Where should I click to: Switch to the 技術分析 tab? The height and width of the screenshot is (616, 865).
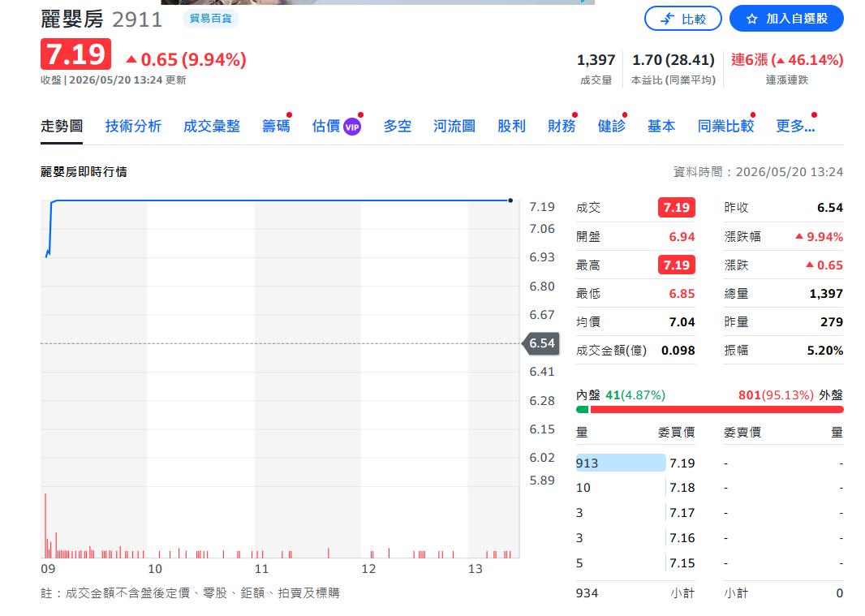tap(133, 127)
